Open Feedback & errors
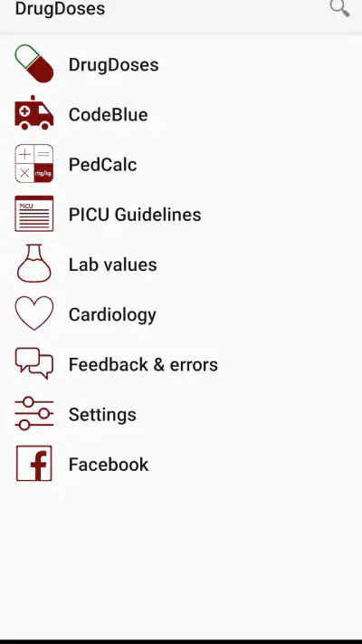This screenshot has height=644, width=362. point(143,365)
